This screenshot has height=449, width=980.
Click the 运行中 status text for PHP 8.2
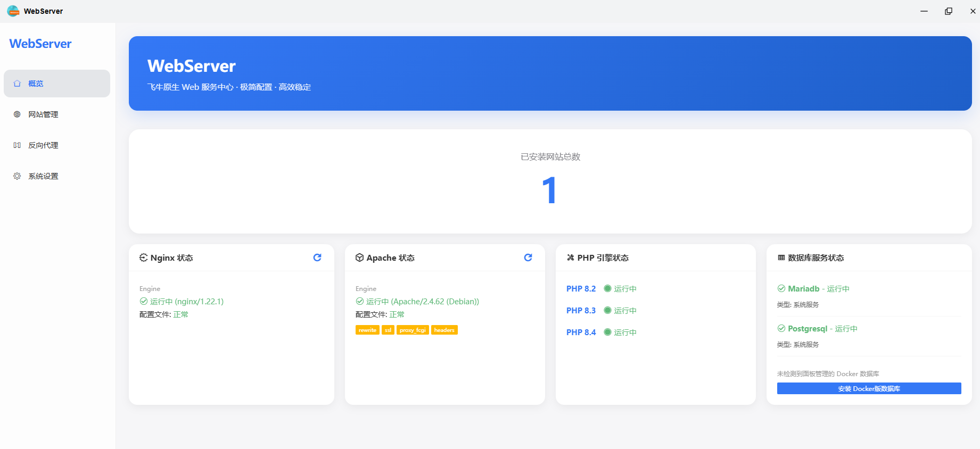tap(625, 288)
